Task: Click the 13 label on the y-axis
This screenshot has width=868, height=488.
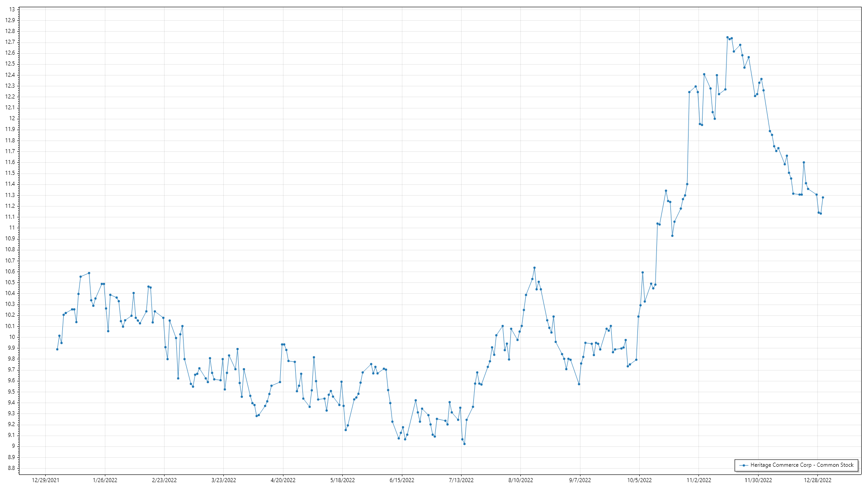Action: 12,9
